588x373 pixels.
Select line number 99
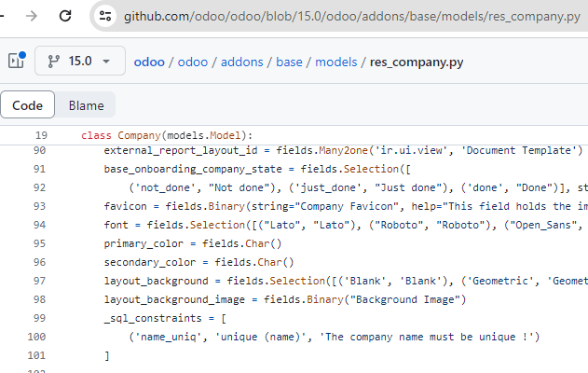39,318
